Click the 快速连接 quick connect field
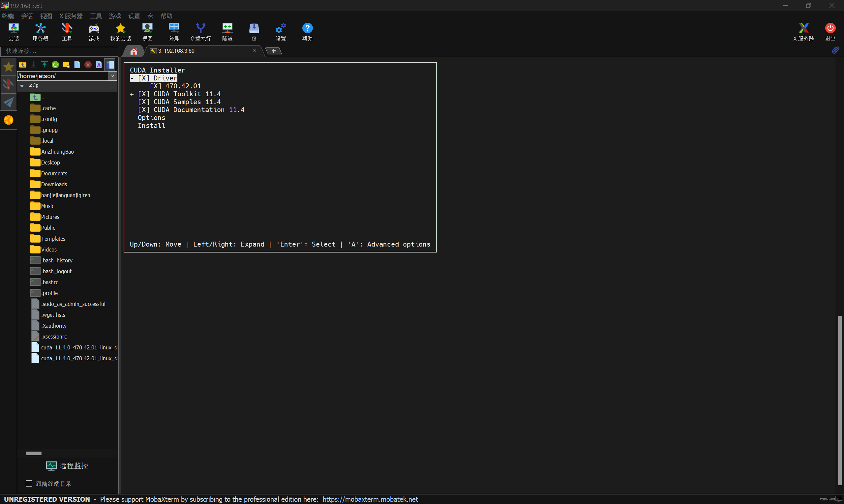 [x=59, y=51]
